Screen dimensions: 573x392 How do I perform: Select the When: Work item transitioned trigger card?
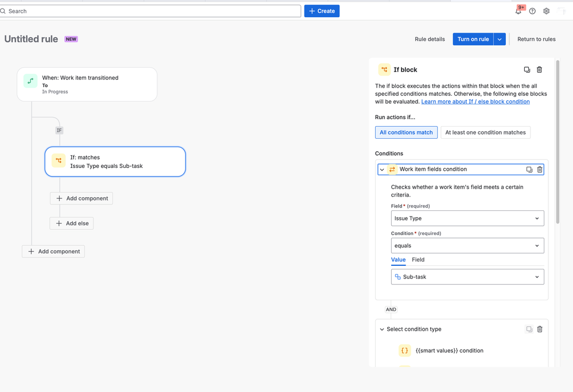[87, 84]
